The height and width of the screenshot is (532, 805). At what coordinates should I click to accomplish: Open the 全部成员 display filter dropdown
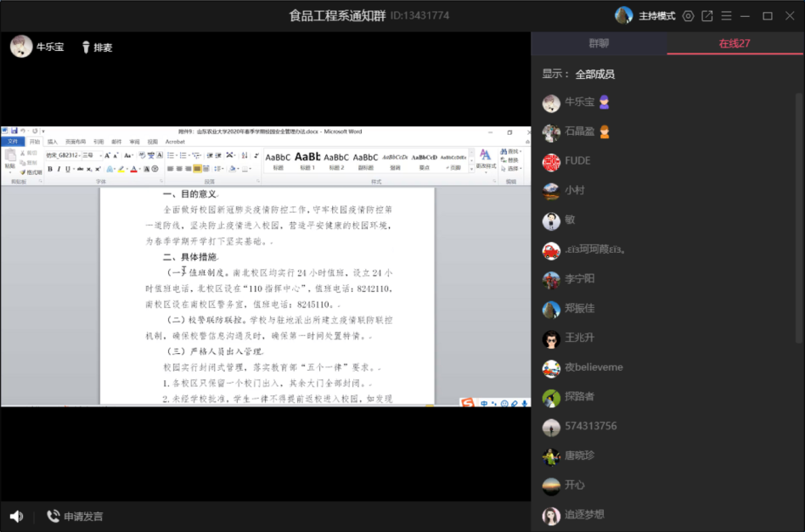[594, 74]
